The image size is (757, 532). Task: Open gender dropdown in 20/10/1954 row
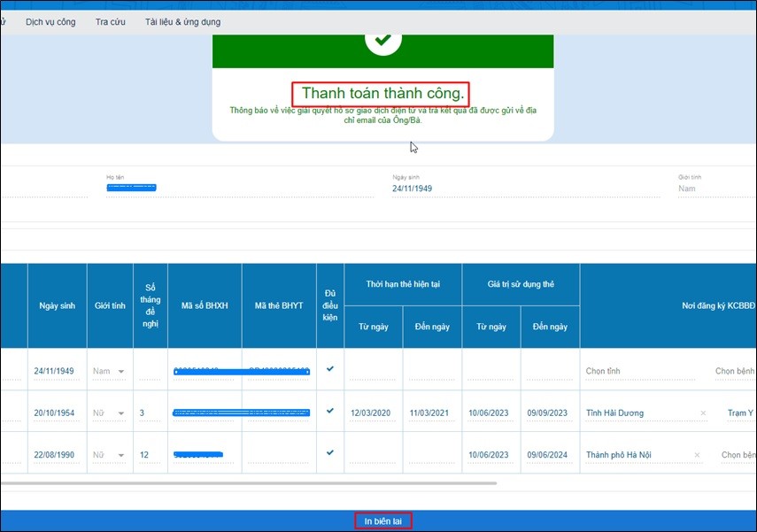pos(120,413)
